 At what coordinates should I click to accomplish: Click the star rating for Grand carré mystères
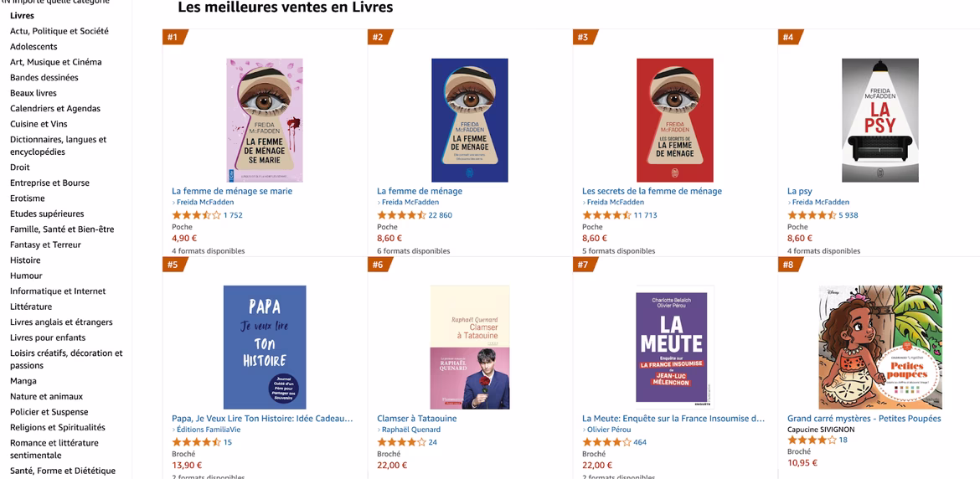click(808, 440)
